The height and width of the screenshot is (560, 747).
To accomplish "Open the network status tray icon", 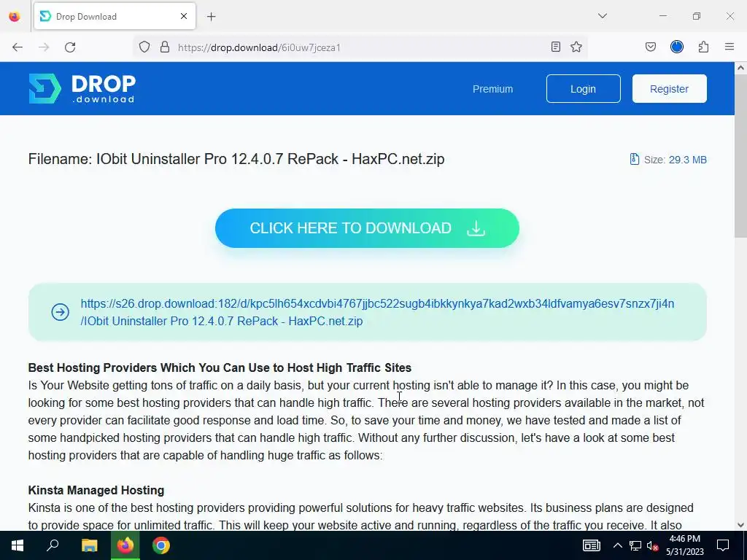I will (x=635, y=545).
